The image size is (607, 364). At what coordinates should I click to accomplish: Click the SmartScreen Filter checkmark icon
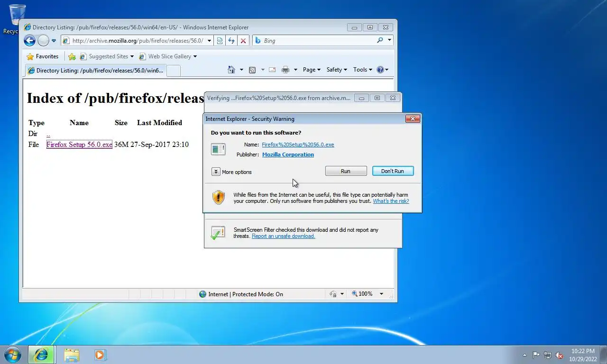pos(218,233)
